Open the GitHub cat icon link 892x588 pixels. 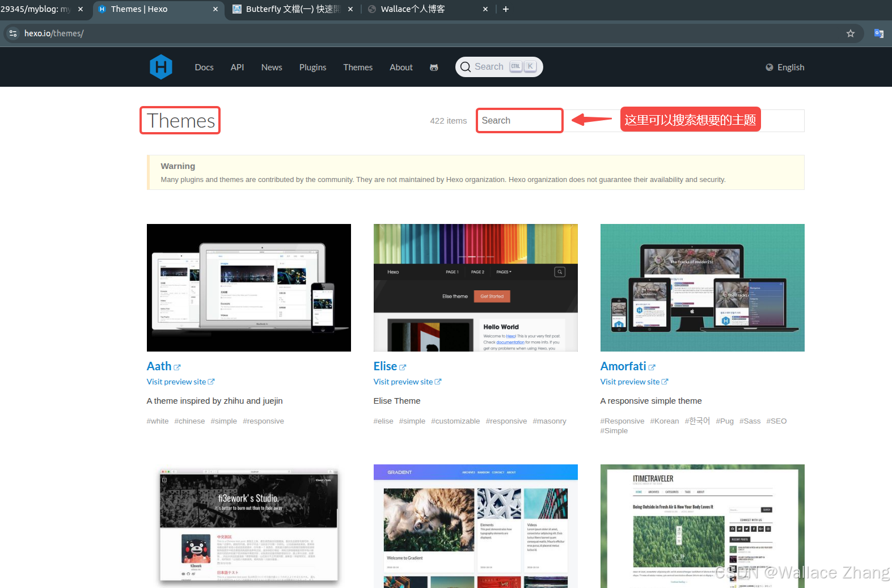coord(434,67)
